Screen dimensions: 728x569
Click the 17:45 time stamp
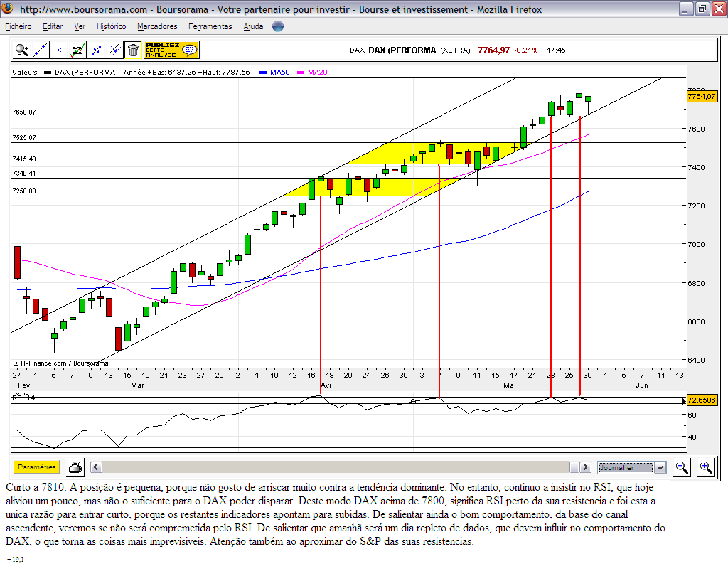[556, 50]
